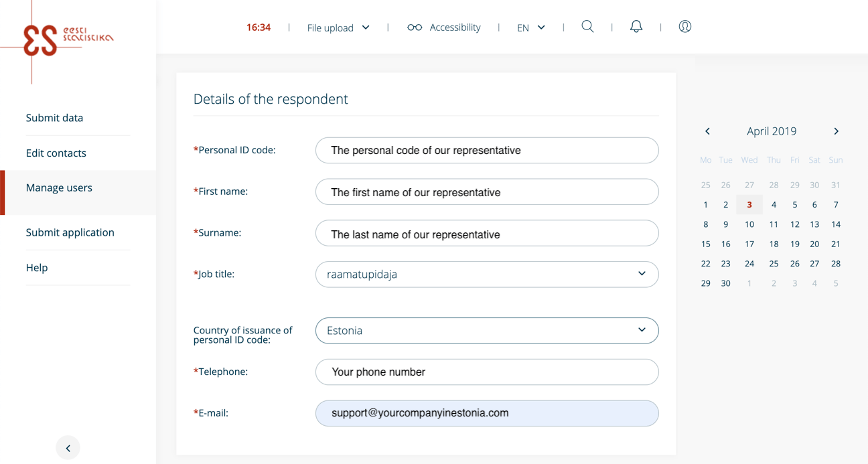The height and width of the screenshot is (464, 868).
Task: Switch to the Manage users section
Action: click(59, 187)
